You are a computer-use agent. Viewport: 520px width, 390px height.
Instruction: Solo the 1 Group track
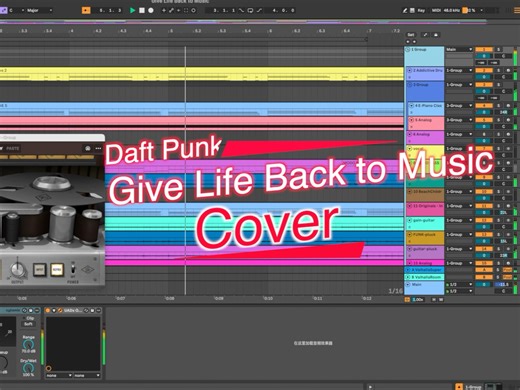(499, 49)
